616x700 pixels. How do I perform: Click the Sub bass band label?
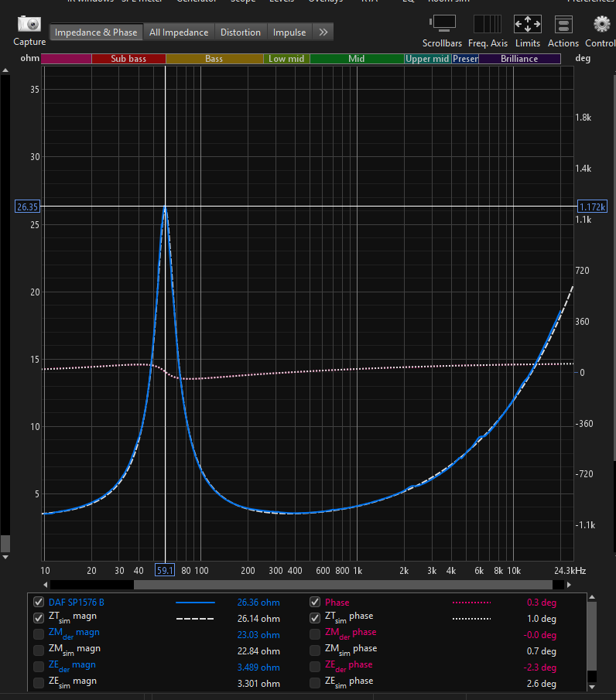pos(128,59)
